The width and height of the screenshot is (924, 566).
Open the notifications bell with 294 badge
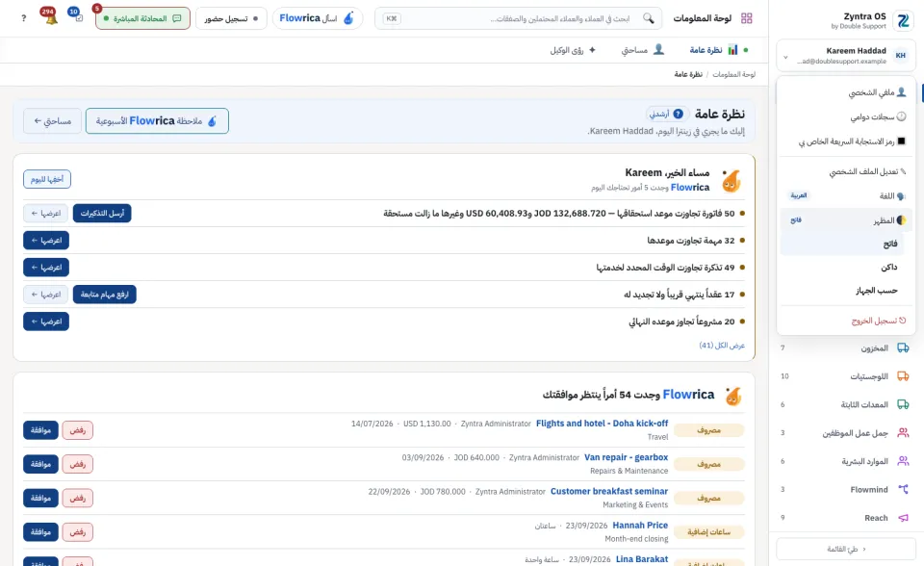51,17
